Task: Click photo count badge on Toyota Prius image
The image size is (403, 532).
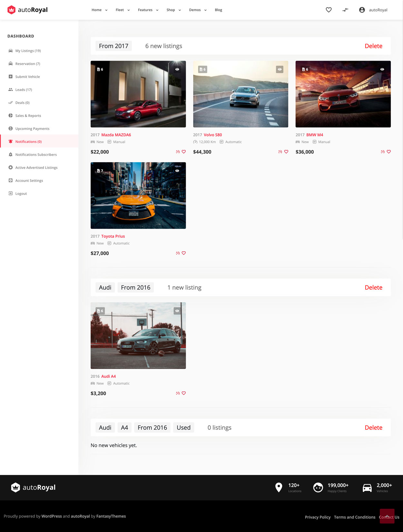Action: tap(100, 171)
